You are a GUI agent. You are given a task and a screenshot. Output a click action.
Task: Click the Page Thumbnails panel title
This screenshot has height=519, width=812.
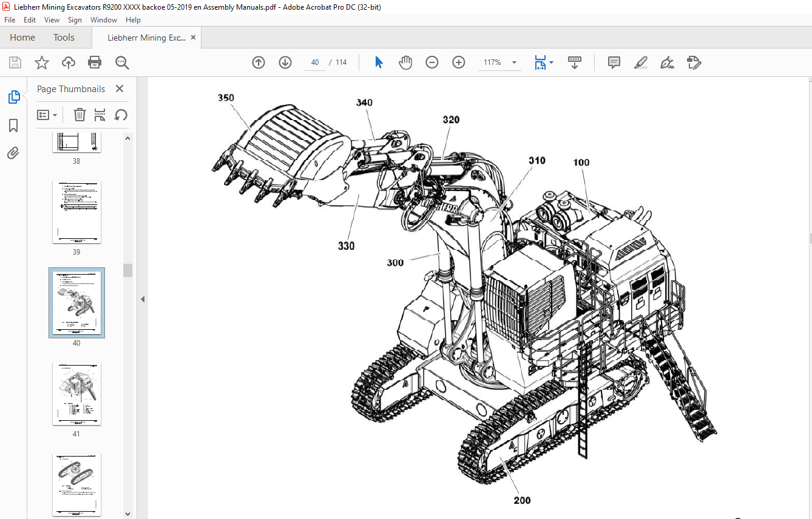[x=71, y=89]
